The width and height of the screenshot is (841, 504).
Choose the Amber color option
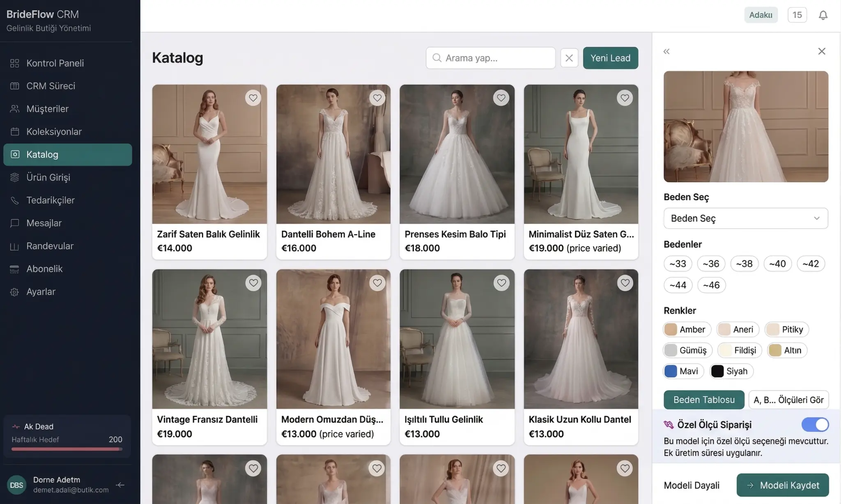point(687,329)
